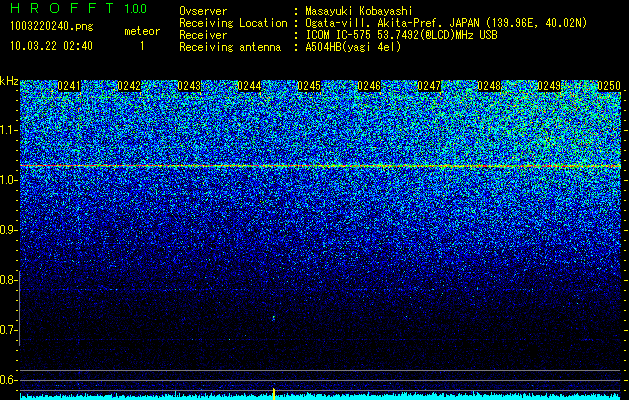Screen dimensions: 629x400
Task: Click the 0250 time marker
Action: [x=609, y=86]
